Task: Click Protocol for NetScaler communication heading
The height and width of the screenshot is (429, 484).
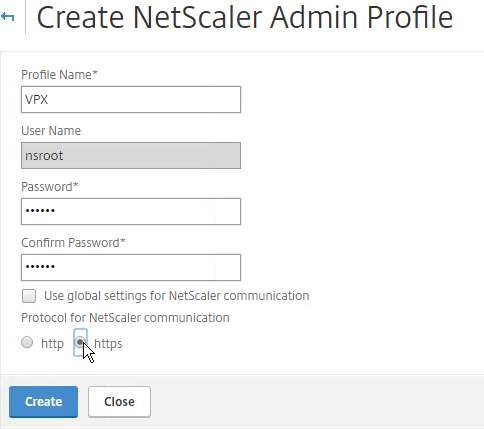Action: 125,318
